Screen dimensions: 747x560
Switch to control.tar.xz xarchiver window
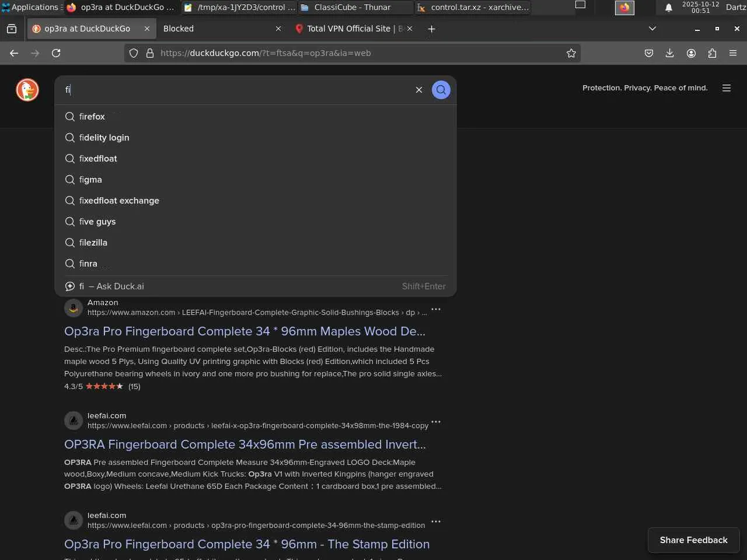pos(474,7)
